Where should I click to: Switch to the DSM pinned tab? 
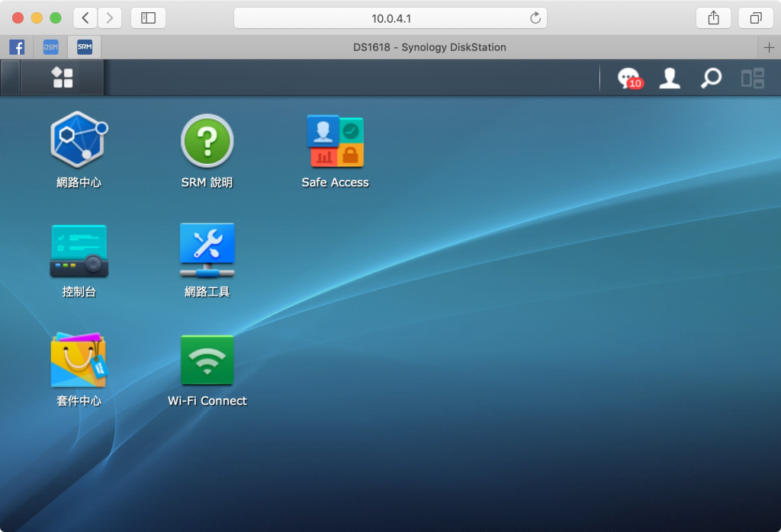pos(51,47)
